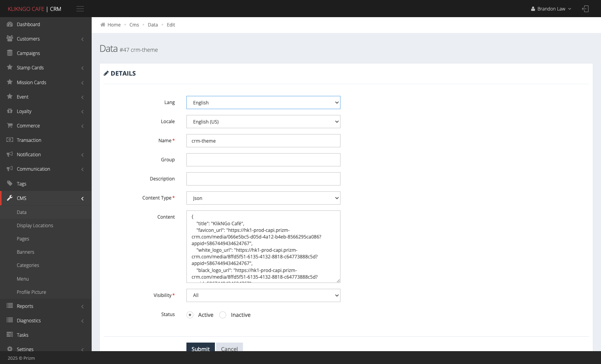Click the Notification megaphone icon
The width and height of the screenshot is (601, 364).
[10, 154]
